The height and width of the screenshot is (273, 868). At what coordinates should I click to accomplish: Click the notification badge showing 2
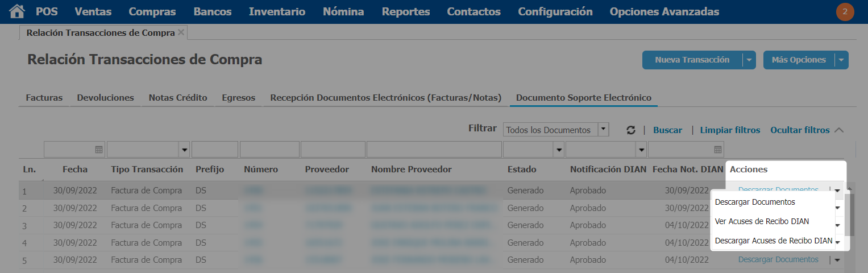pos(845,12)
